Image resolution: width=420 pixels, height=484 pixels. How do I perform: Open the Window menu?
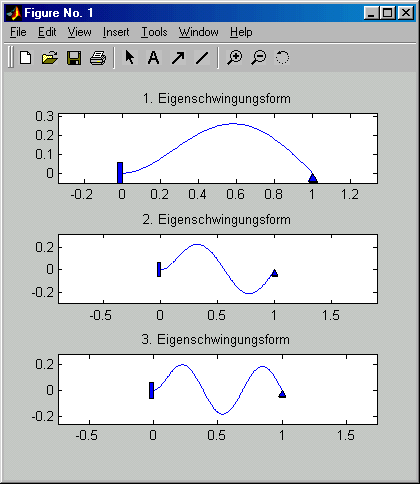click(x=198, y=32)
